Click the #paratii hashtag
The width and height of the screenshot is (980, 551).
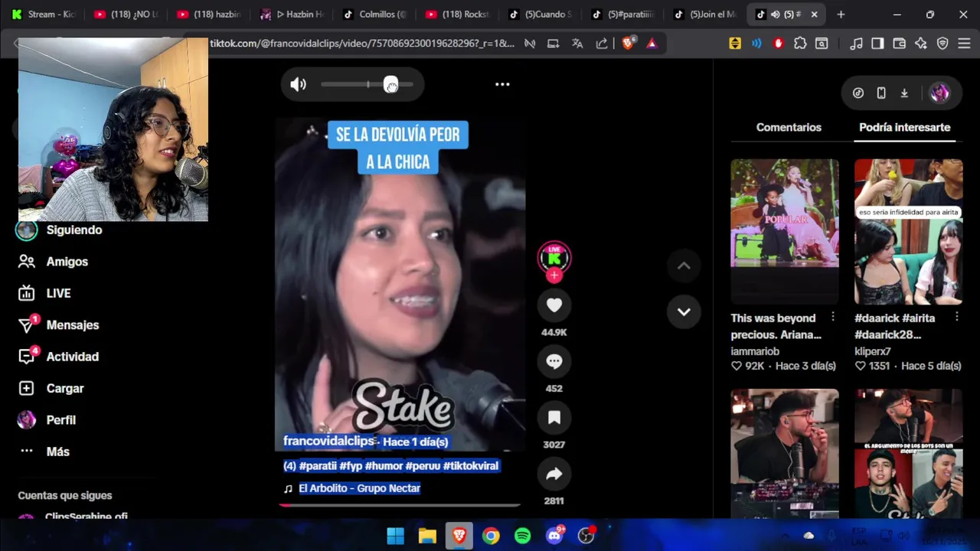[x=318, y=465]
